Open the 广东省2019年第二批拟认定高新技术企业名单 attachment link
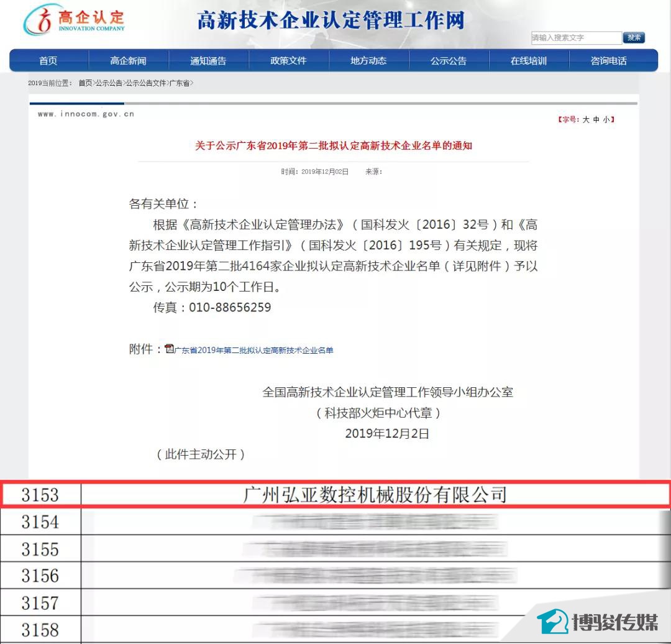 click(253, 350)
